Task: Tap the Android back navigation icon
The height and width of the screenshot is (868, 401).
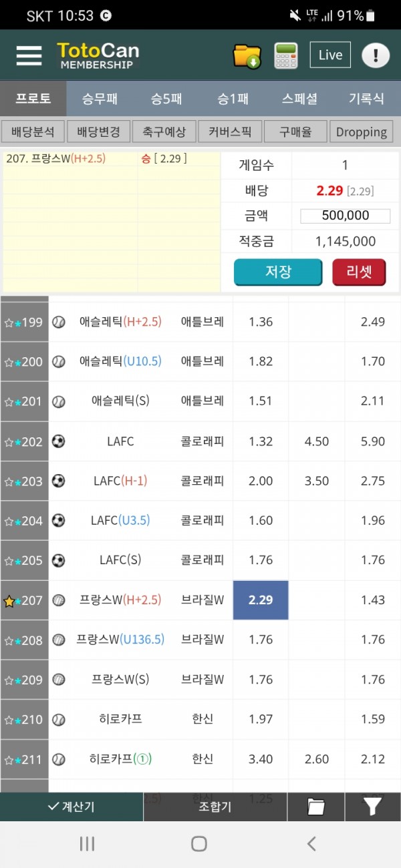Action: coord(311,843)
